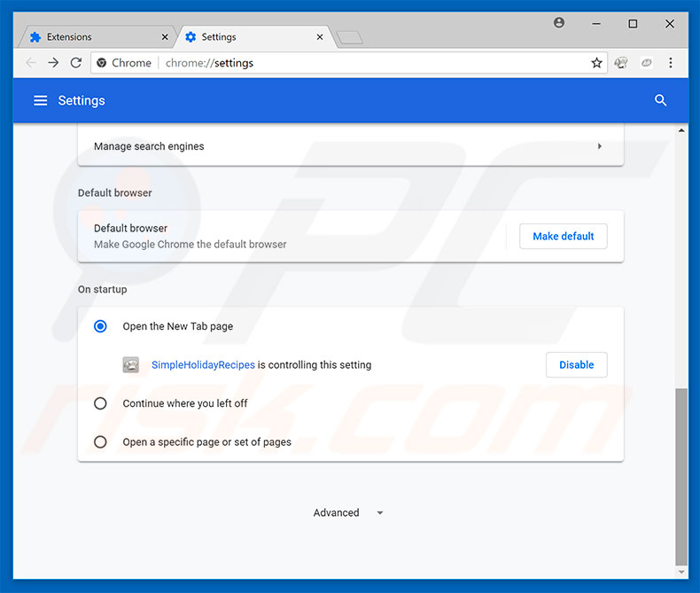Close the Settings tab
The height and width of the screenshot is (593, 700).
tap(320, 37)
